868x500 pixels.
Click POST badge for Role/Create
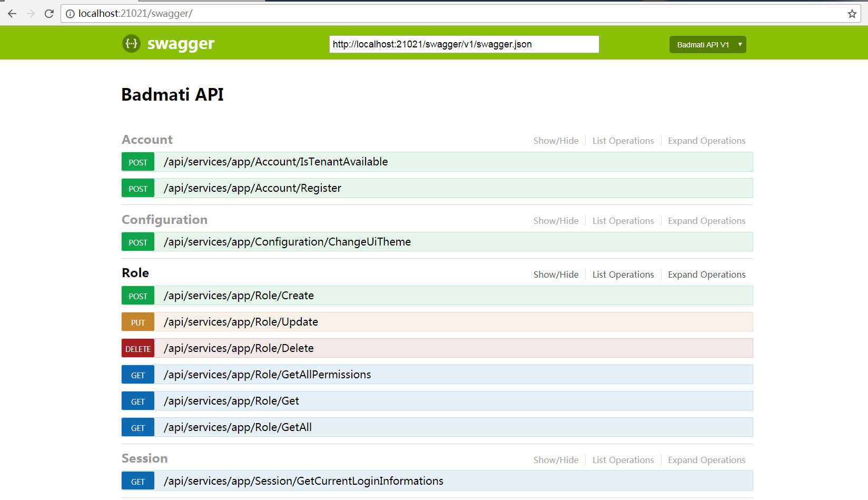pyautogui.click(x=138, y=296)
